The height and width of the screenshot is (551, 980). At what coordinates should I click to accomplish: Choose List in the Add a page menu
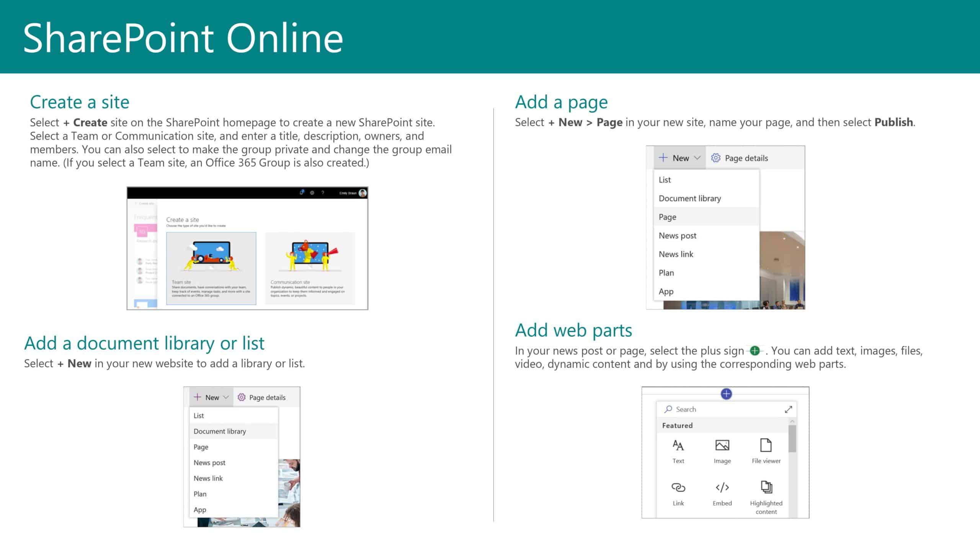tap(706, 180)
